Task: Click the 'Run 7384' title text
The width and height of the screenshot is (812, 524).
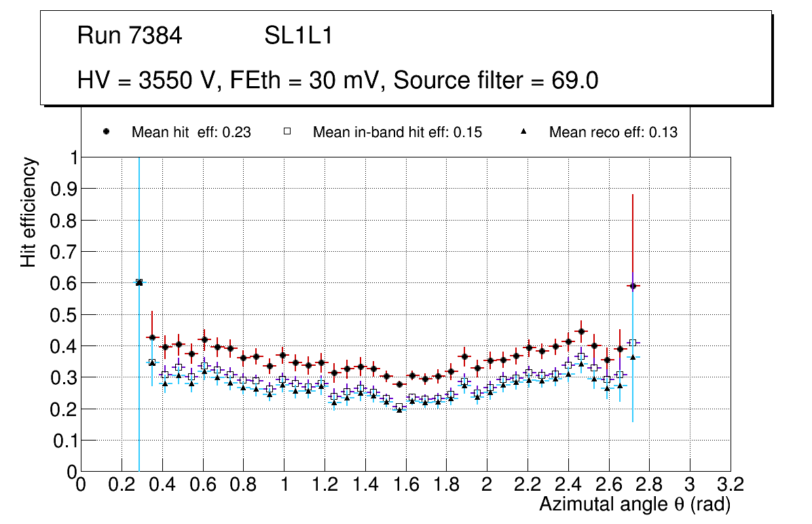Action: [x=130, y=36]
